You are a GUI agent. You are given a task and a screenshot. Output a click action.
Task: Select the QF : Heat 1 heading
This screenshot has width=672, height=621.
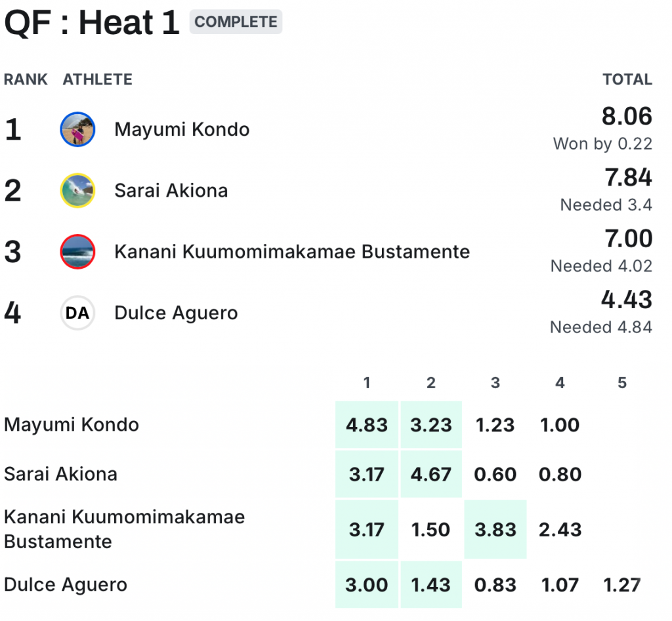point(92,22)
